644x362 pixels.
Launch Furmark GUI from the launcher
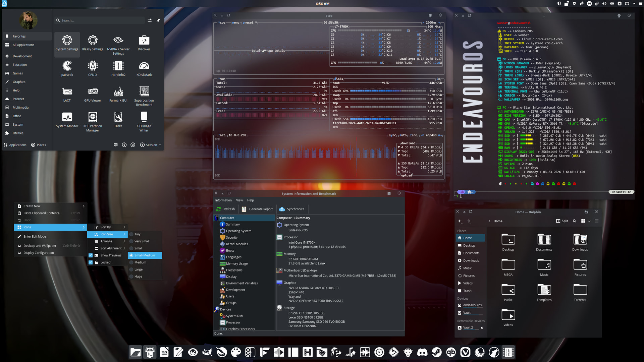pos(118,92)
